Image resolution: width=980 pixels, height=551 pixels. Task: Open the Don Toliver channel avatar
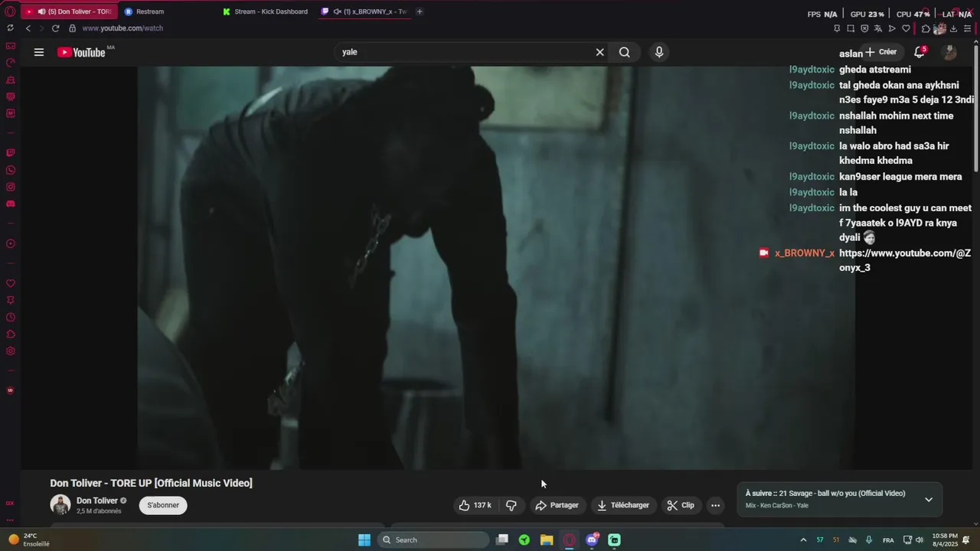(x=60, y=505)
